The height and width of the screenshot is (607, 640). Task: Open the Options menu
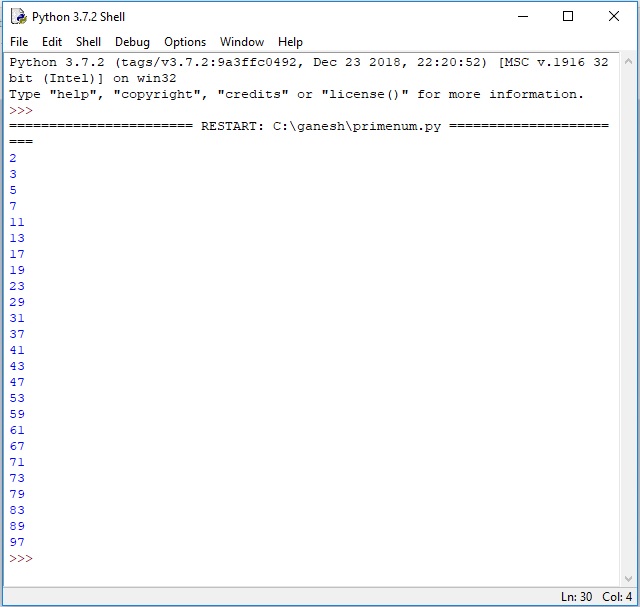point(185,42)
